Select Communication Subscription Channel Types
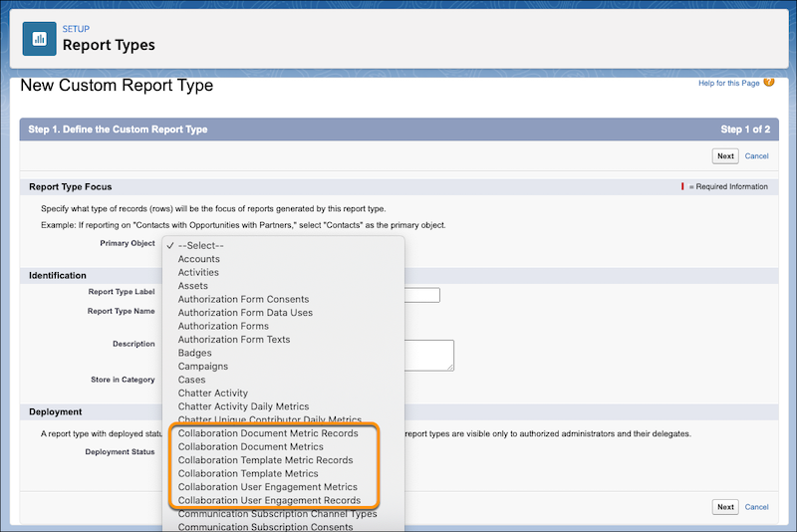Viewport: 797px width, 532px height. (x=283, y=514)
